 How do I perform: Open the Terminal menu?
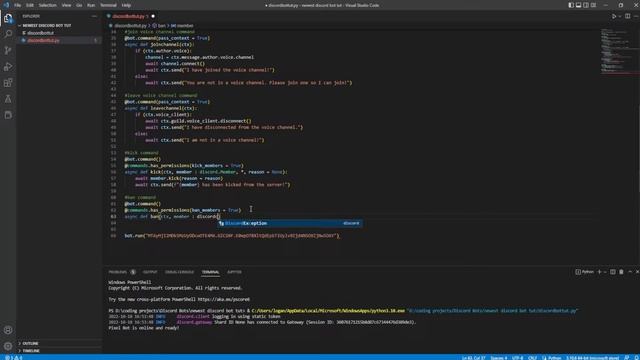coord(108,5)
